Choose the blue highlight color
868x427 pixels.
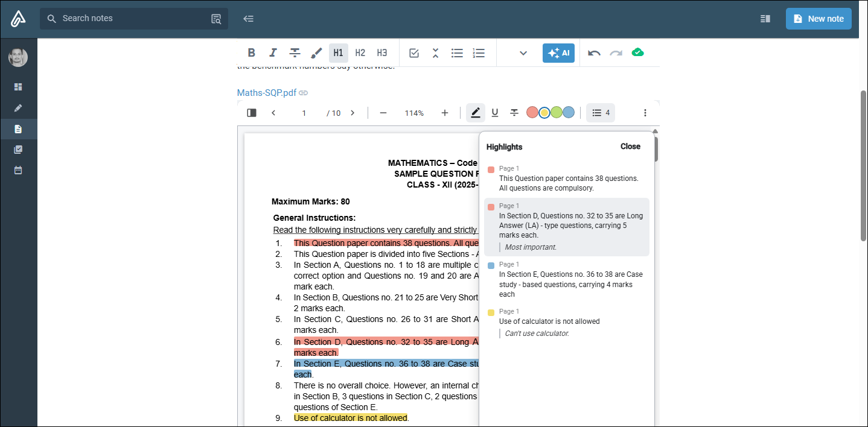(x=569, y=112)
